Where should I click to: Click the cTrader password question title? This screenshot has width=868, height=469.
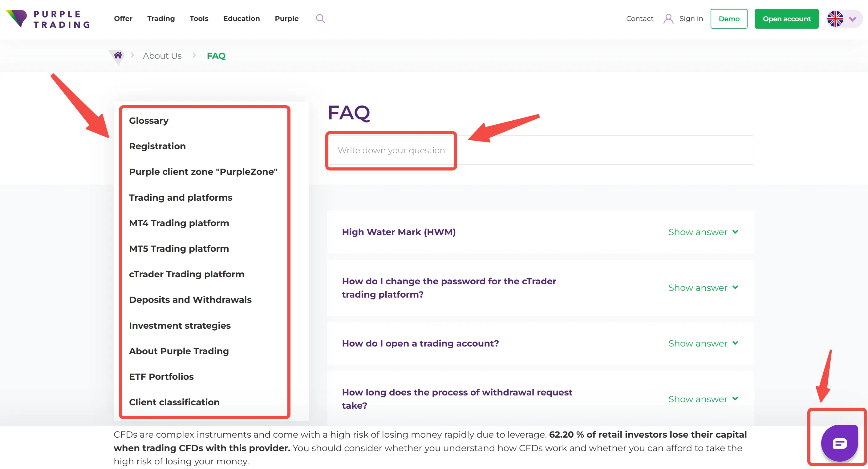click(449, 288)
